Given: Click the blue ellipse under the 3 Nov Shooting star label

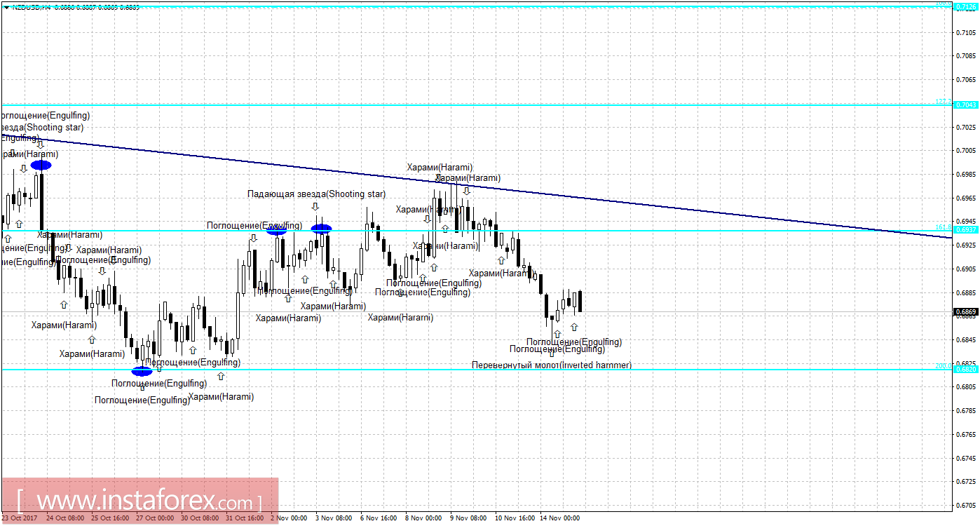Looking at the screenshot, I should [321, 228].
